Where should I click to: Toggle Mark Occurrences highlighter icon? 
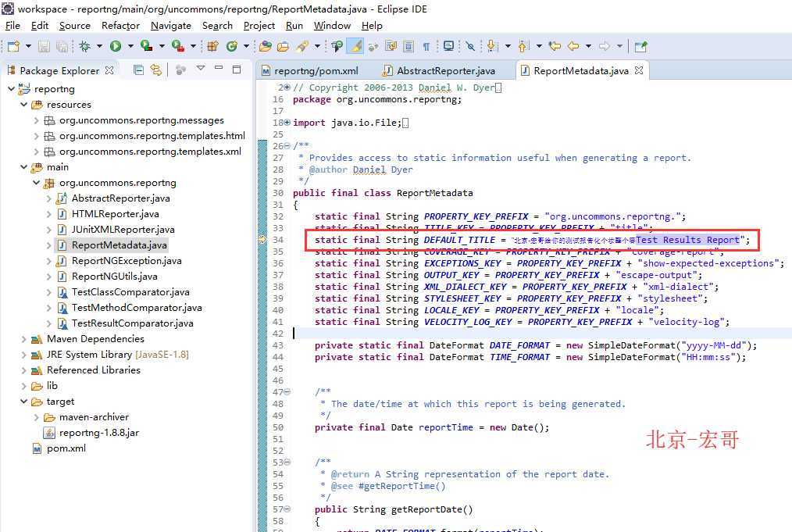point(355,46)
